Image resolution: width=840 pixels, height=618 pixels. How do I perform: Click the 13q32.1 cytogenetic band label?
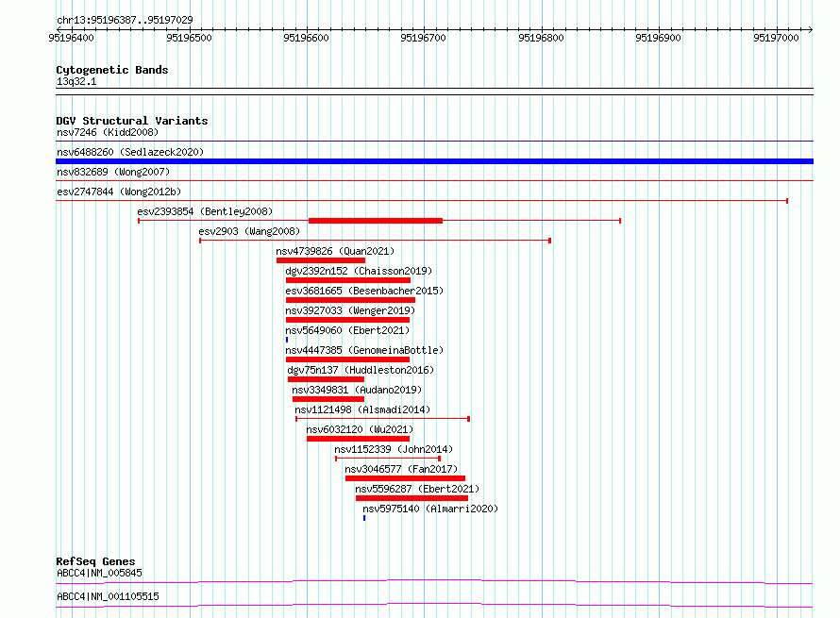click(76, 81)
